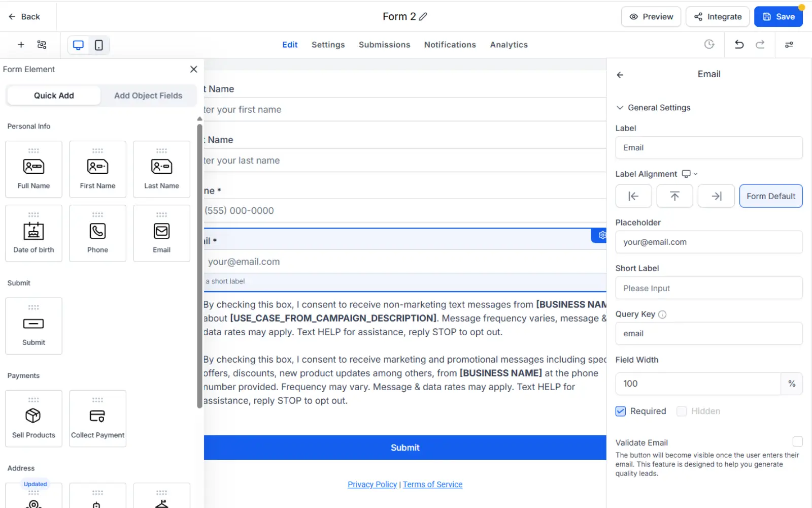This screenshot has height=508, width=812.
Task: Add the First Name element
Action: [x=97, y=169]
